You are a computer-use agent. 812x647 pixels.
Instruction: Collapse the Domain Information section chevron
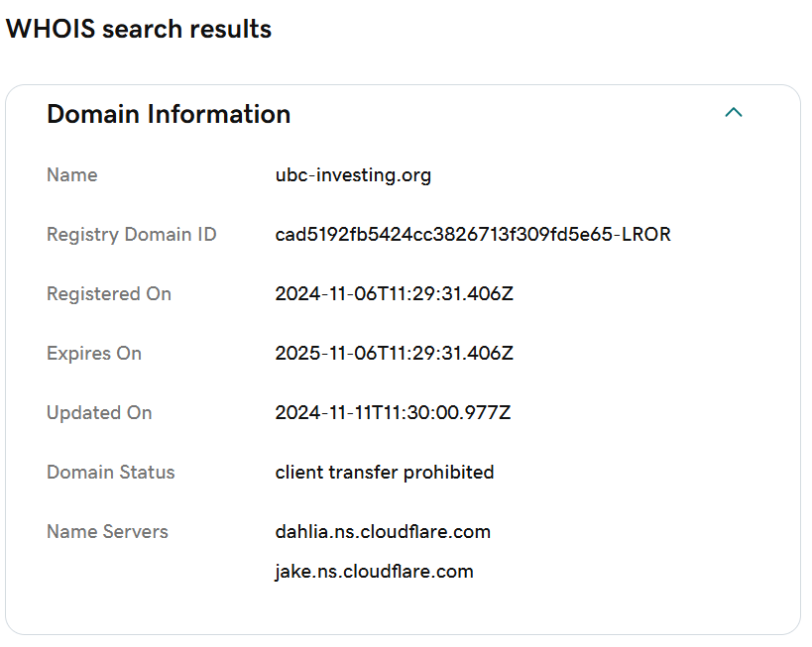tap(734, 112)
